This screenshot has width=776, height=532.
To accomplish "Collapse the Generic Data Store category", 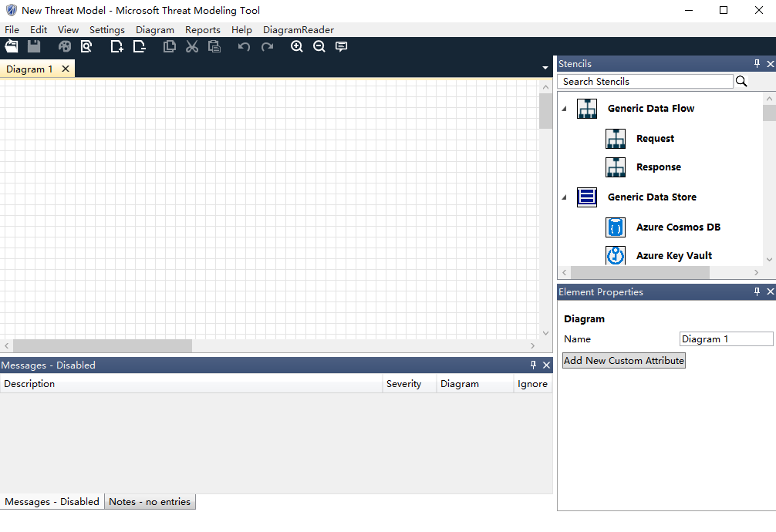I will pyautogui.click(x=564, y=197).
